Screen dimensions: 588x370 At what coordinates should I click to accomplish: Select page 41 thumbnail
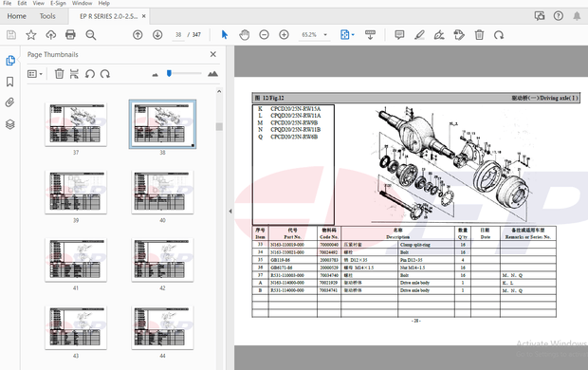tap(76, 260)
